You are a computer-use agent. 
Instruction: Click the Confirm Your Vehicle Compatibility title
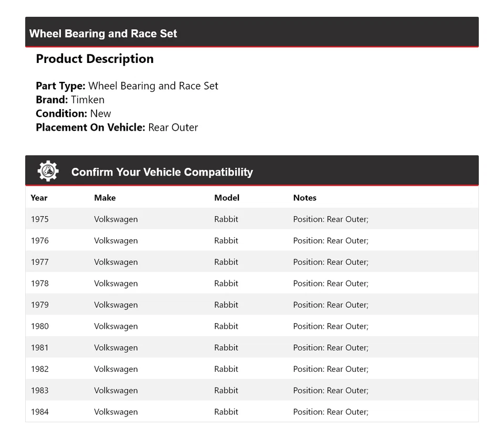pyautogui.click(x=162, y=172)
